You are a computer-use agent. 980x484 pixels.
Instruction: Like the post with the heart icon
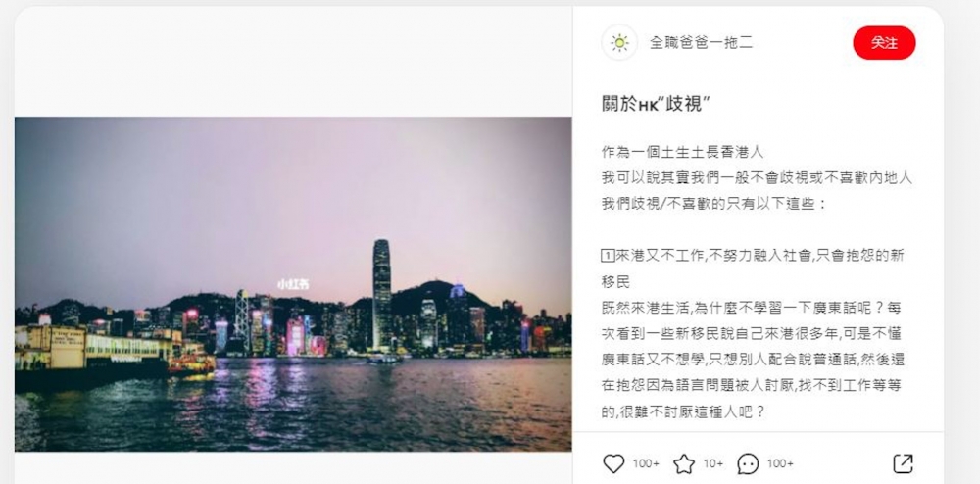coord(613,463)
